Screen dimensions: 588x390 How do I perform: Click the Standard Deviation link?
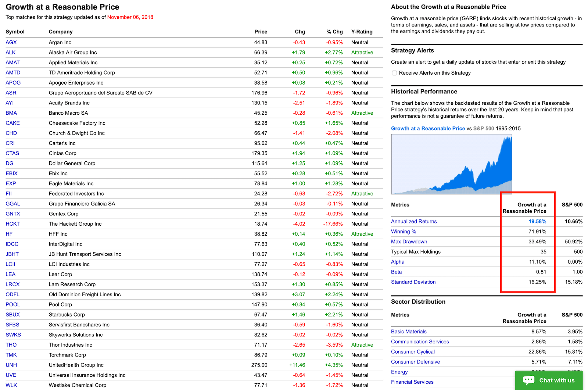413,282
